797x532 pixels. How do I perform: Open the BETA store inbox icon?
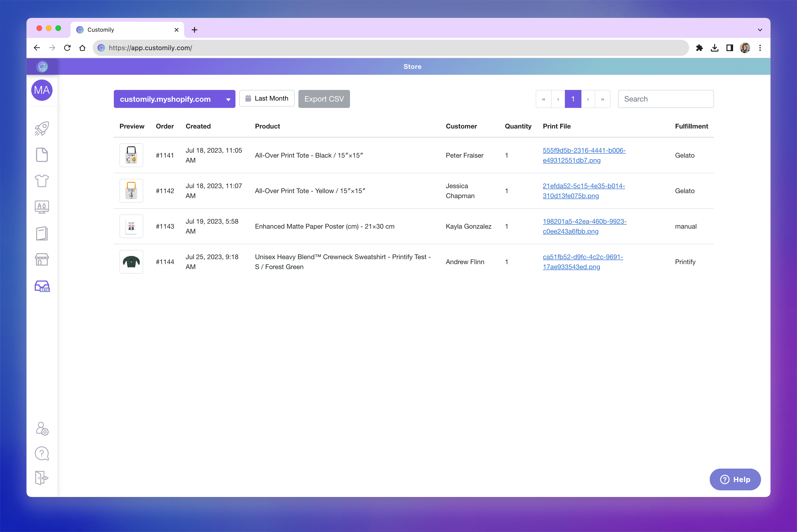(x=42, y=286)
